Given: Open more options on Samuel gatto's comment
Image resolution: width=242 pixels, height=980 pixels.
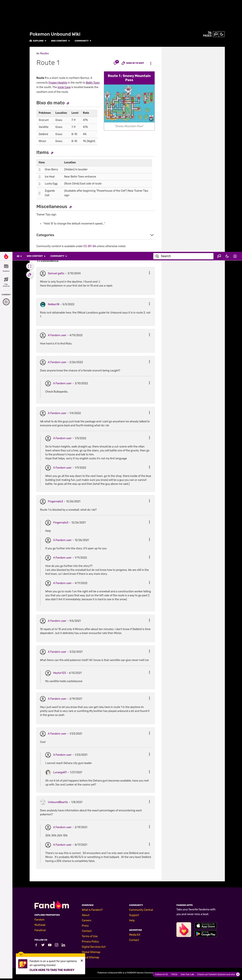Looking at the screenshot, I should pos(149,273).
